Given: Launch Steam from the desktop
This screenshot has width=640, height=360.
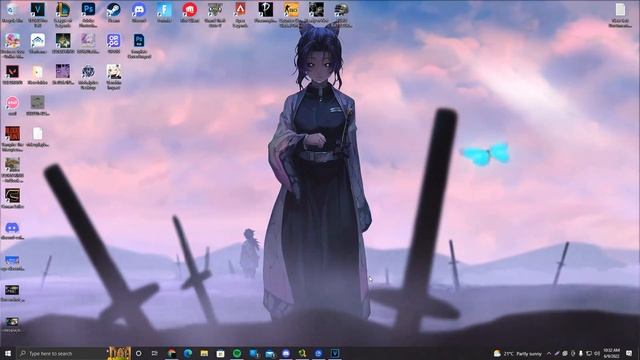Looking at the screenshot, I should coord(113,13).
